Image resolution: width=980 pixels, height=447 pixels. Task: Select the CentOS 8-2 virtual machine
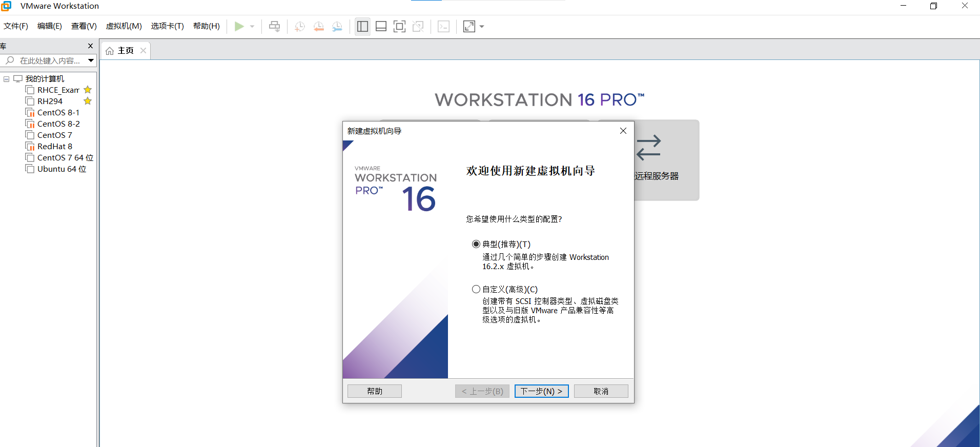(x=58, y=124)
